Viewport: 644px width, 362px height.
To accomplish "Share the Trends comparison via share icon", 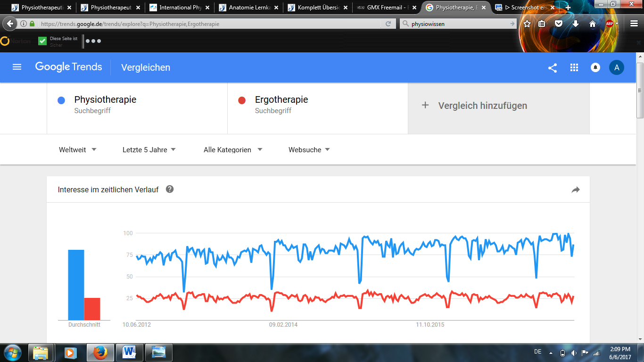I will (553, 67).
